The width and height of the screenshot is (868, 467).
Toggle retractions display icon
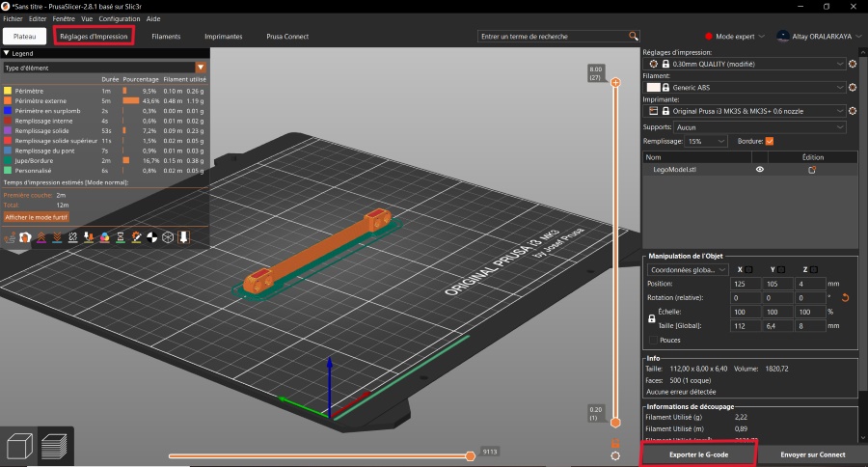click(x=41, y=237)
